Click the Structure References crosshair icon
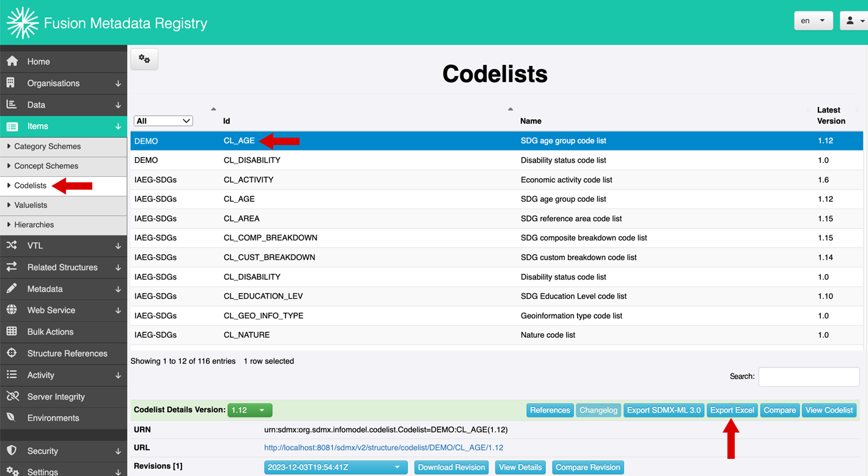Screen dimensions: 868x476 tap(12, 353)
